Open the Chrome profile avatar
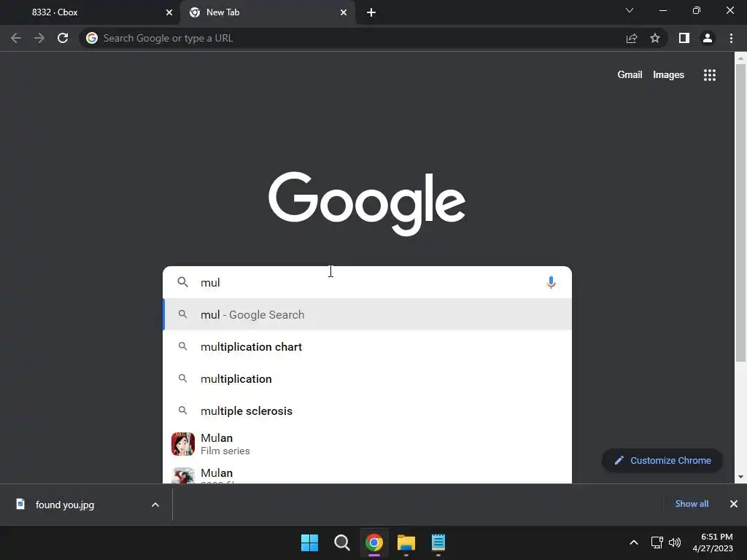Image resolution: width=747 pixels, height=560 pixels. click(x=708, y=38)
